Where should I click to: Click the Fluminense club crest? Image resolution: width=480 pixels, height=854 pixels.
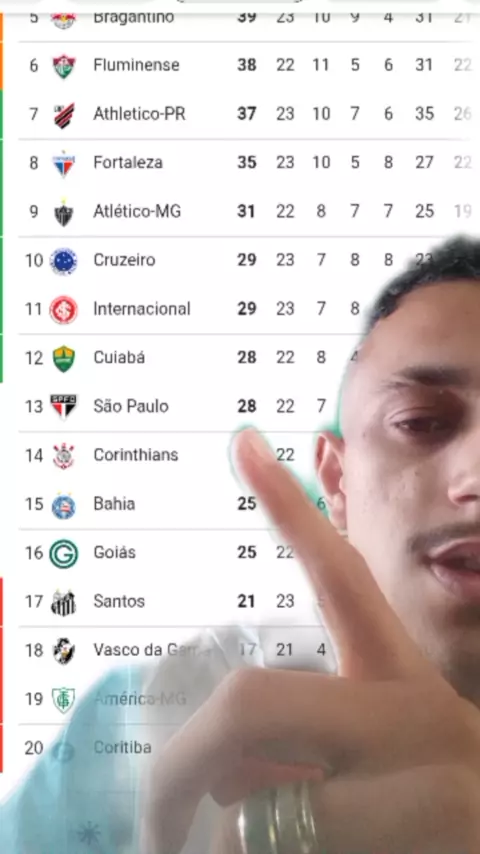[64, 66]
